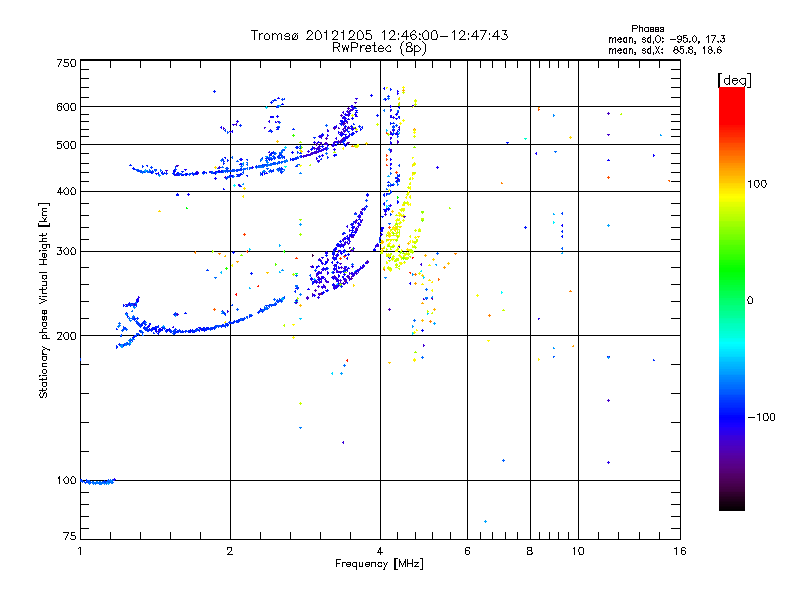Viewport: 800px width, 600px height.
Task: Click the y-axis label "75"
Action: pyautogui.click(x=70, y=536)
